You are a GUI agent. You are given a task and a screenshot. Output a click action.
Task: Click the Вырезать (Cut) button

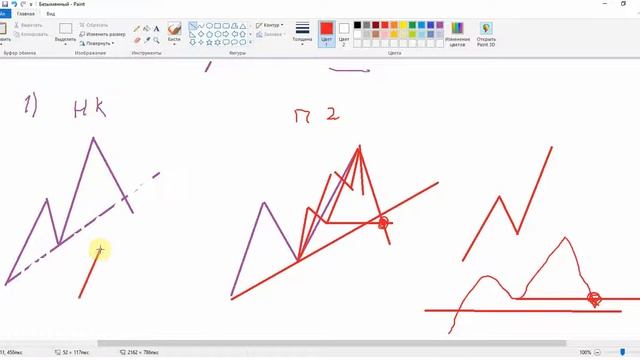(28, 25)
